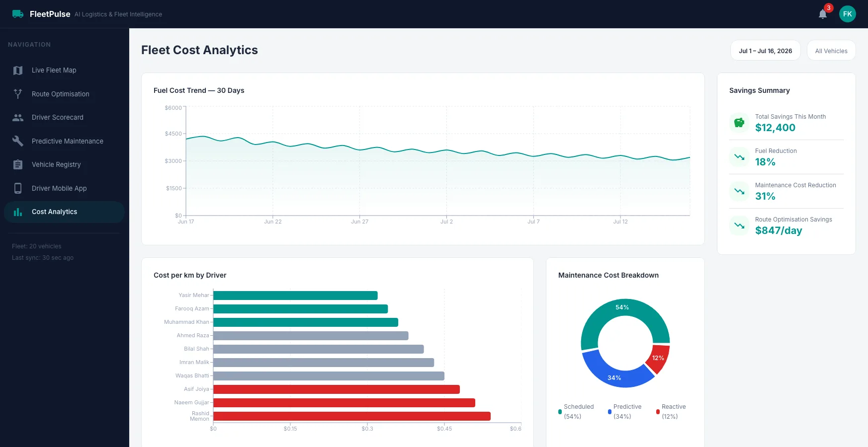Click Rashid Memon's red bar
The width and height of the screenshot is (868, 447).
pos(352,416)
